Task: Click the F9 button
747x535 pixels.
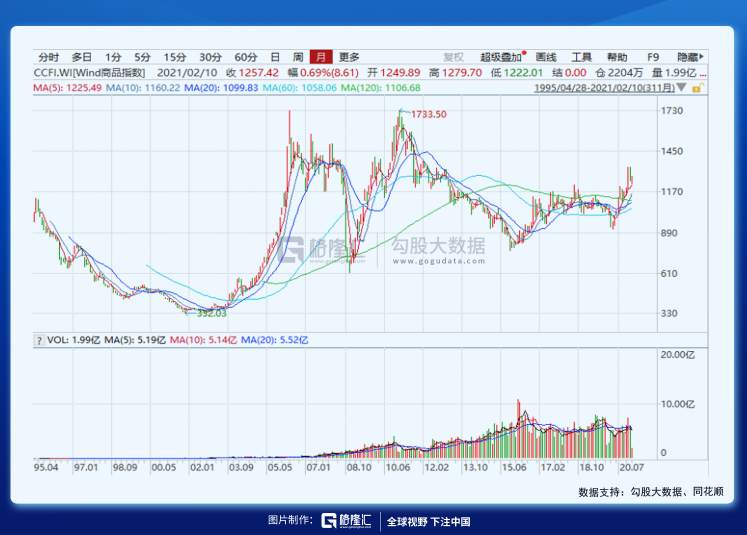Action: [x=653, y=57]
